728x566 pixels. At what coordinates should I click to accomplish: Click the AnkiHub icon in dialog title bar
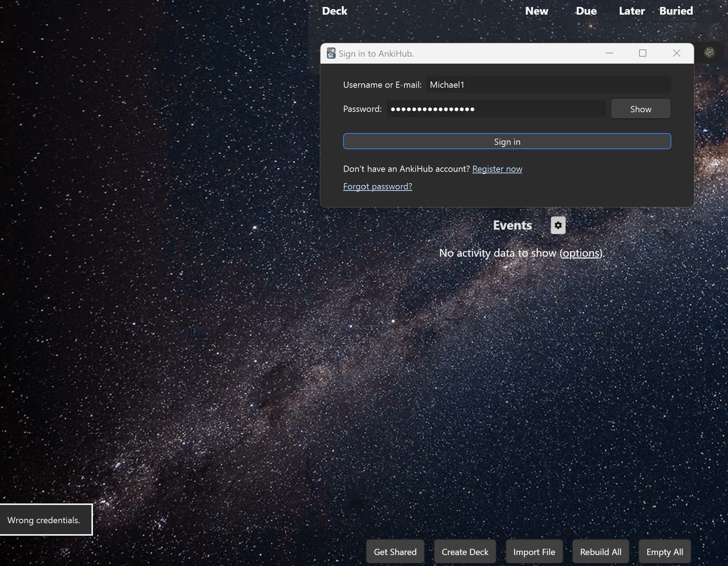[x=331, y=53]
